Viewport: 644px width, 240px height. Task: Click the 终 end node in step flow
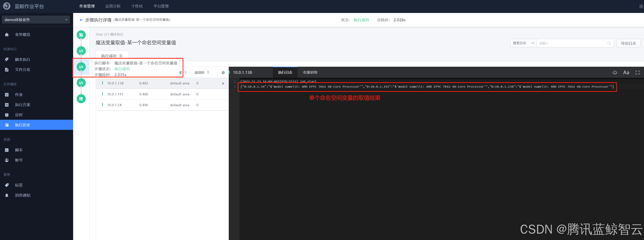pos(81,99)
